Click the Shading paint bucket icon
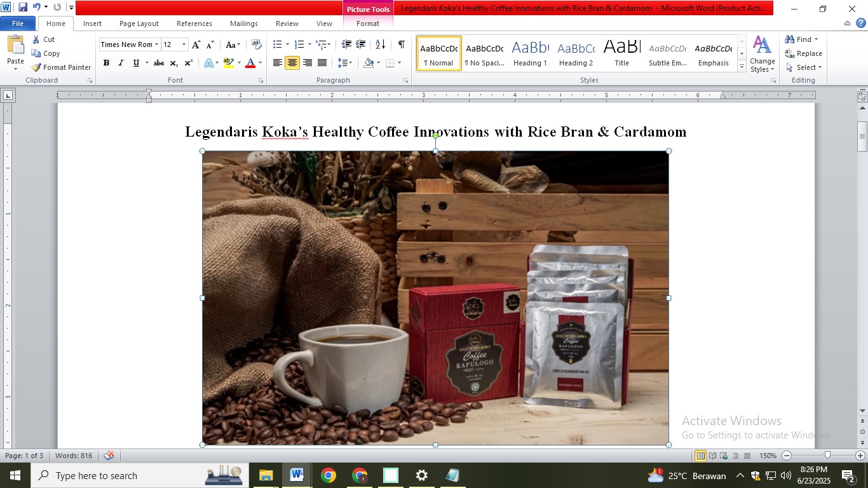 369,63
